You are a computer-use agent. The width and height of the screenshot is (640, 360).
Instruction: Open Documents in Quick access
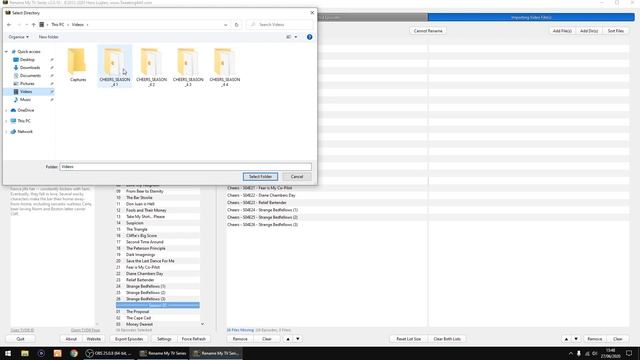pos(30,76)
